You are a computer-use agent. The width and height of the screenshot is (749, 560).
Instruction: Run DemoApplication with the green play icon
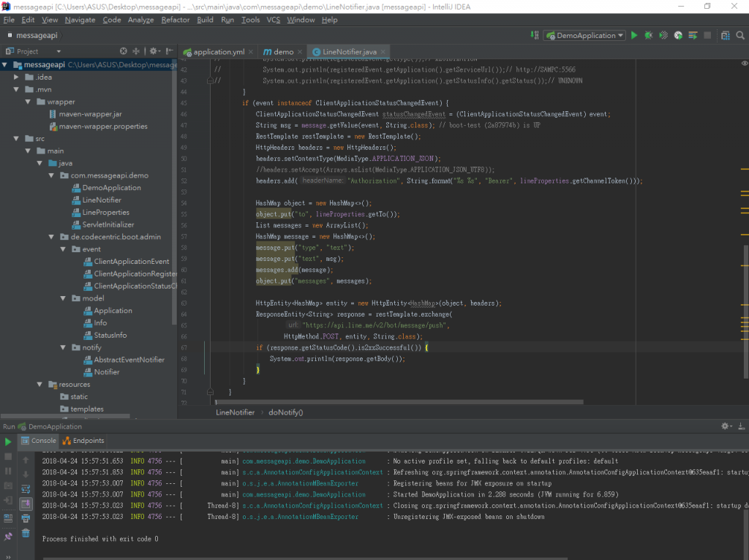click(x=634, y=35)
